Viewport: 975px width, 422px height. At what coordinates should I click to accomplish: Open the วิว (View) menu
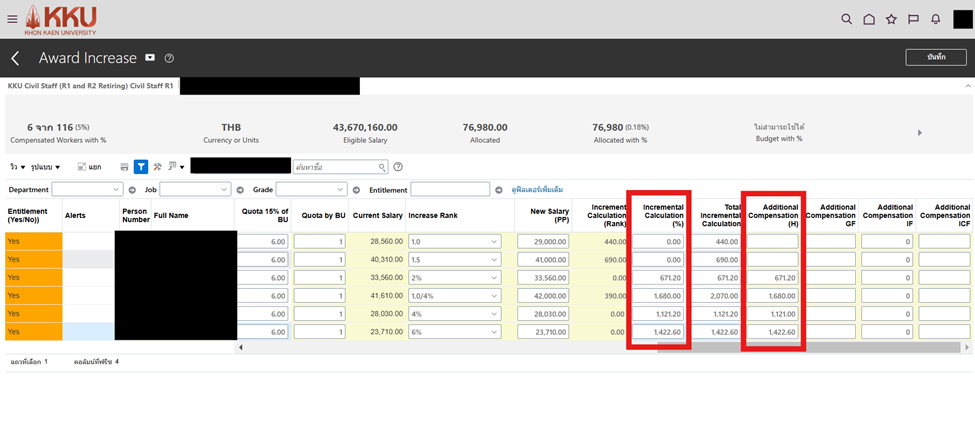click(x=16, y=167)
